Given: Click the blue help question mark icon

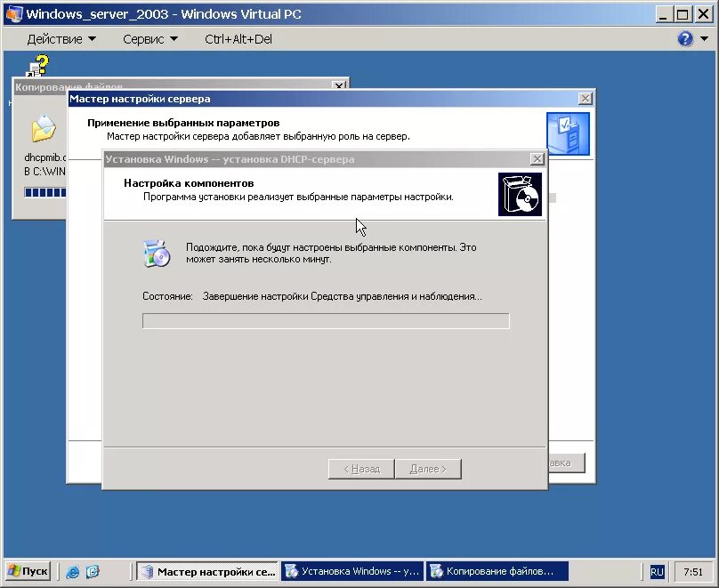Looking at the screenshot, I should (x=685, y=39).
